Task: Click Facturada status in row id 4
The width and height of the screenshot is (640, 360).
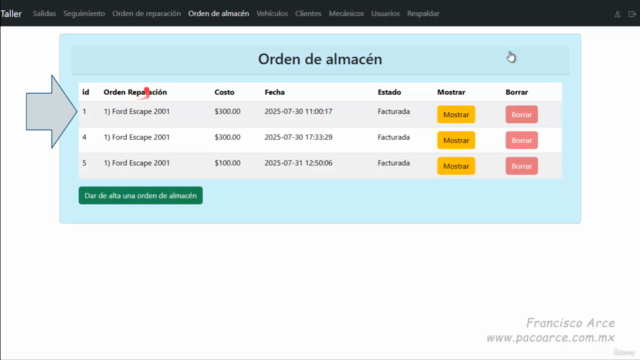Action: click(x=393, y=137)
